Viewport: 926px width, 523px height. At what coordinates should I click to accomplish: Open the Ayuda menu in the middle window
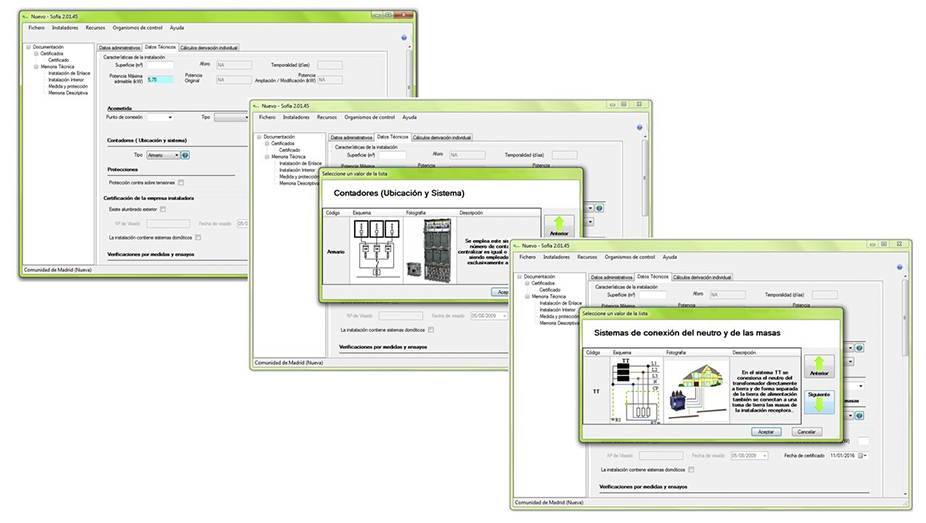click(x=409, y=117)
